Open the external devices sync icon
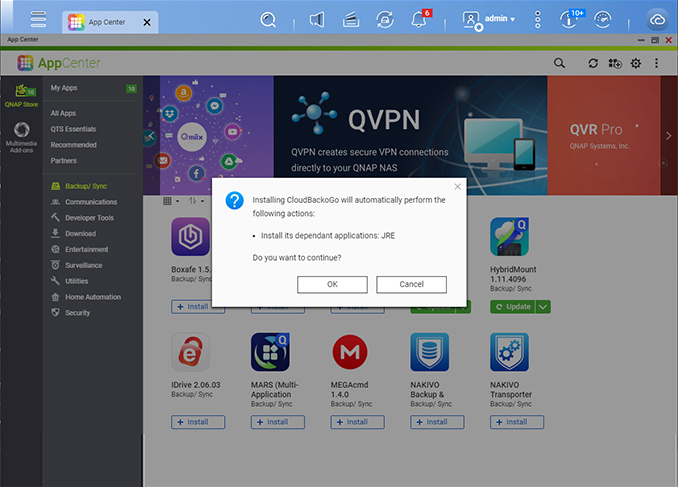The image size is (678, 487). (385, 19)
